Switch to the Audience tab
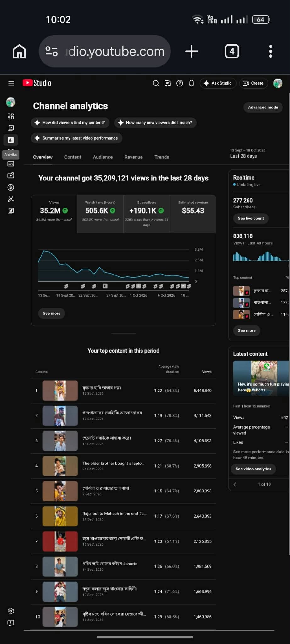The height and width of the screenshot is (644, 290). click(x=103, y=157)
